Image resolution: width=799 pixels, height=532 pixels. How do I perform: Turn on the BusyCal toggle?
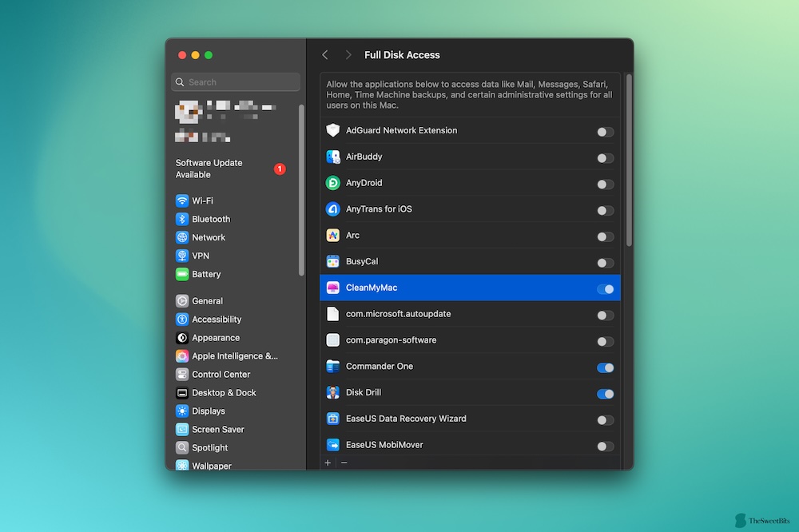pyautogui.click(x=605, y=263)
